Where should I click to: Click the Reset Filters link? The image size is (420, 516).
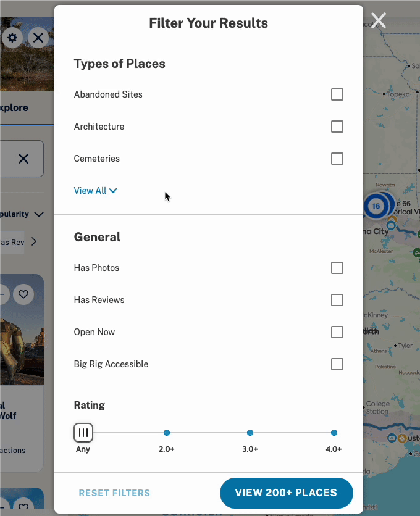coord(114,493)
